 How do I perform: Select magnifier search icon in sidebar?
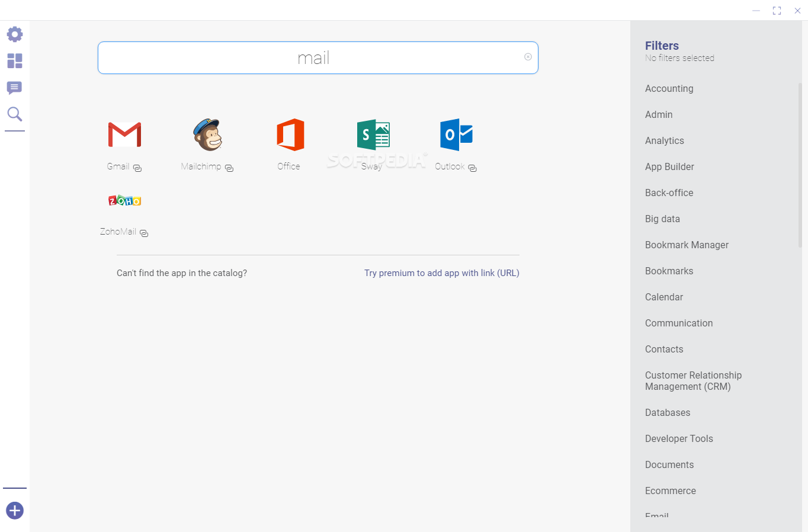point(15,114)
